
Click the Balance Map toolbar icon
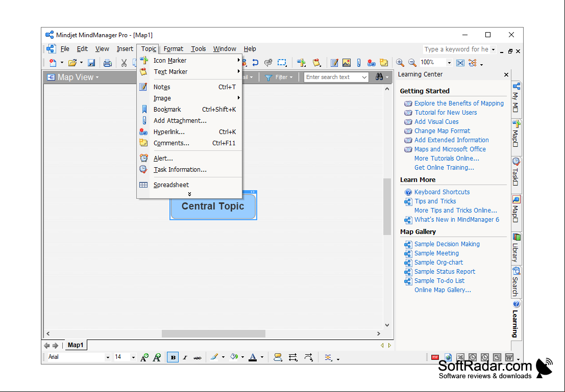point(473,63)
